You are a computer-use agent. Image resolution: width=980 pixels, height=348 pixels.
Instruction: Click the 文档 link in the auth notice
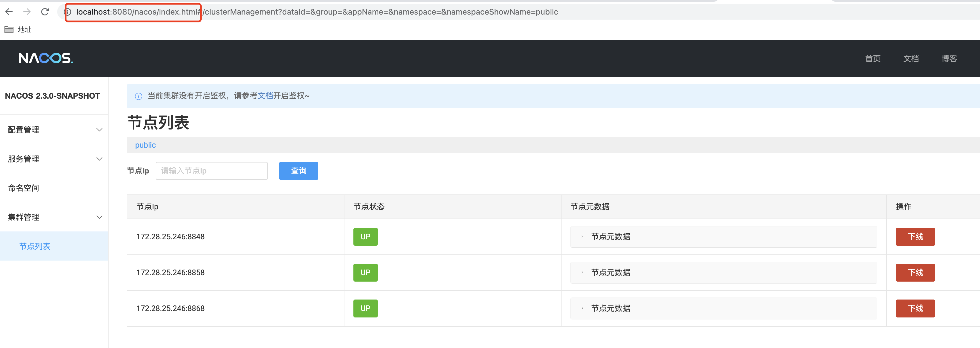point(265,96)
